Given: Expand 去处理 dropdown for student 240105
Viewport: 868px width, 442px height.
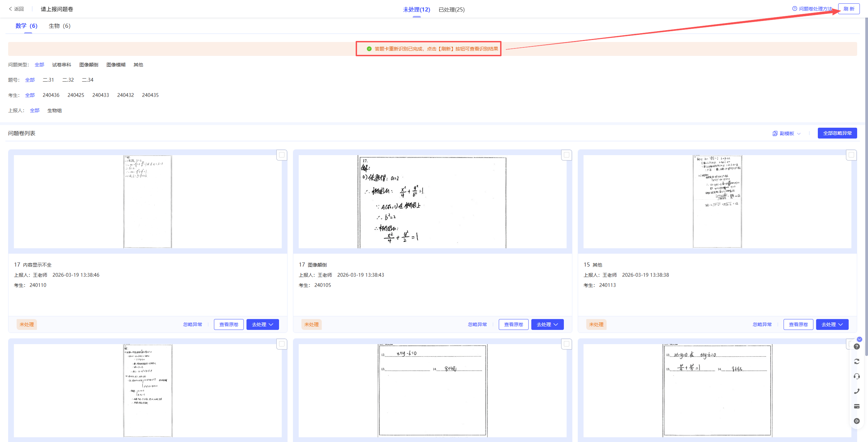Looking at the screenshot, I should tap(547, 324).
